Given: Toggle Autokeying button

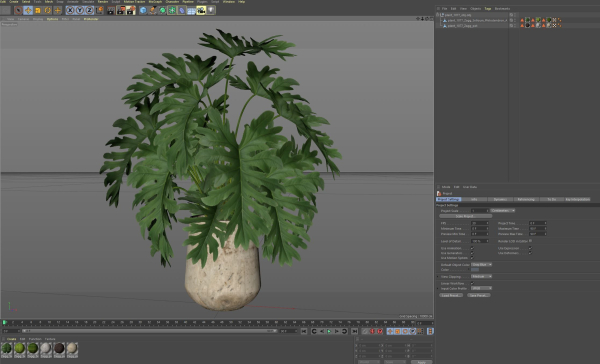Looking at the screenshot, I should click(x=372, y=331).
